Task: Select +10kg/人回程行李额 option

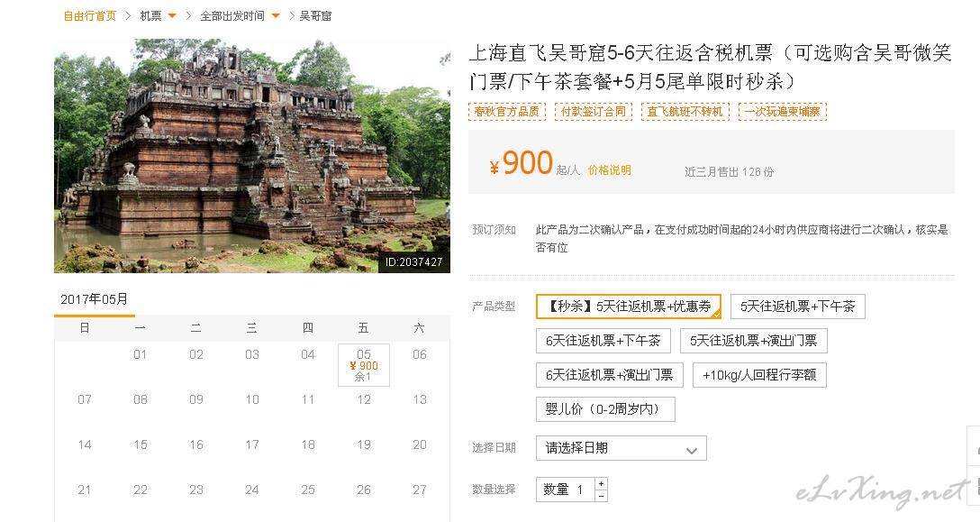Action: [x=759, y=375]
